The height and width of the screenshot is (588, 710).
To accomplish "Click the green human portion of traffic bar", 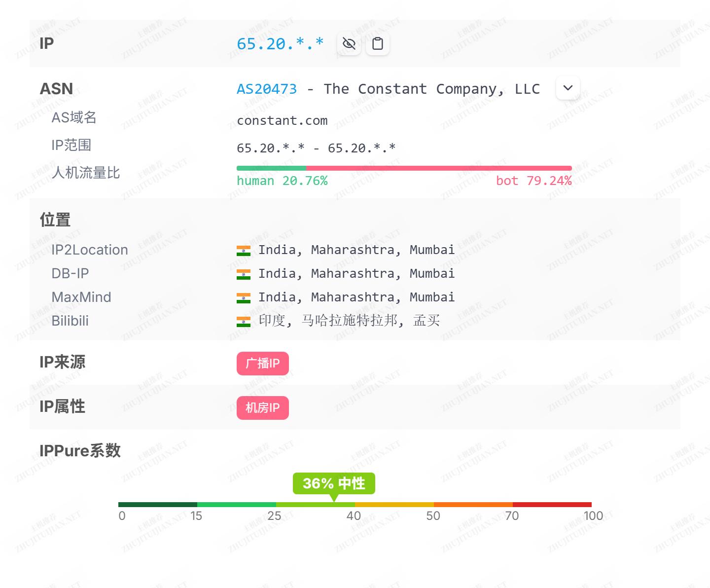I will [271, 168].
